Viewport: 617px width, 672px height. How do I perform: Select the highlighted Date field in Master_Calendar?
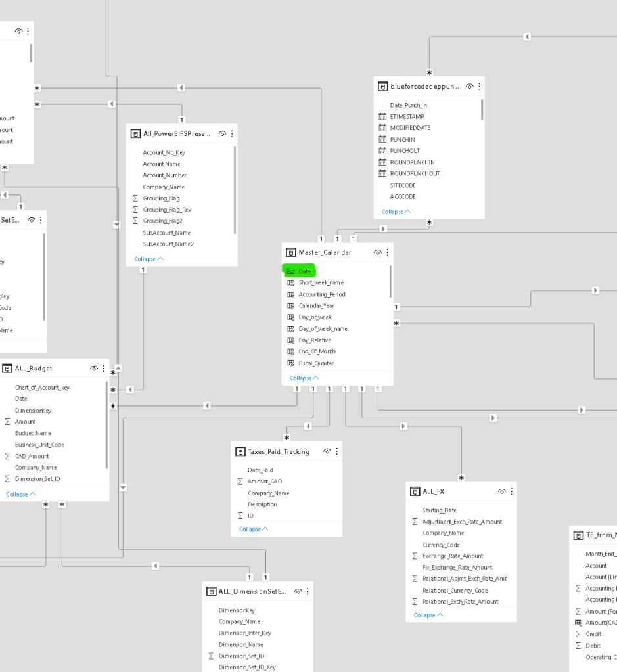pos(305,271)
